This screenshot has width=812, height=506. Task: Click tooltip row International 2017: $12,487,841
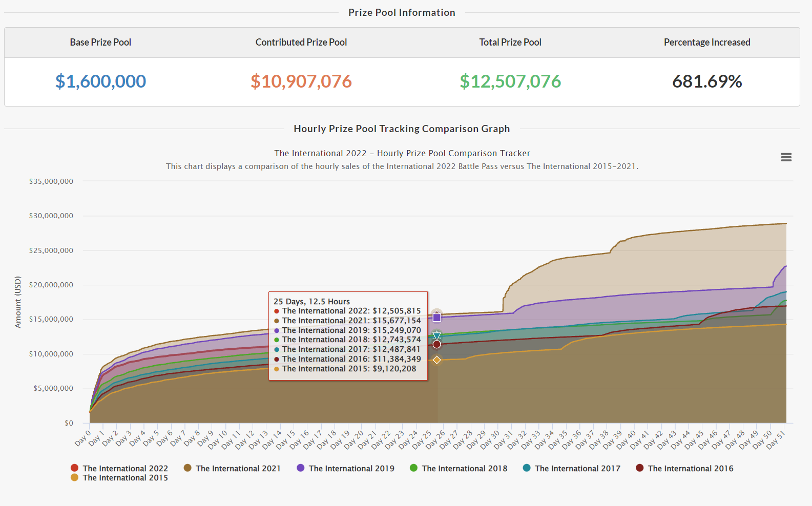(x=348, y=349)
